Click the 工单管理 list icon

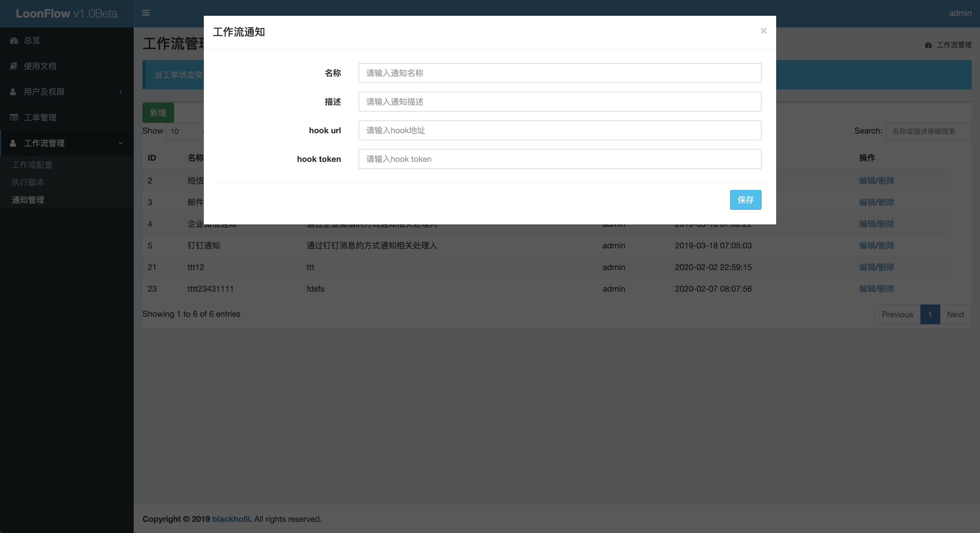pyautogui.click(x=14, y=117)
